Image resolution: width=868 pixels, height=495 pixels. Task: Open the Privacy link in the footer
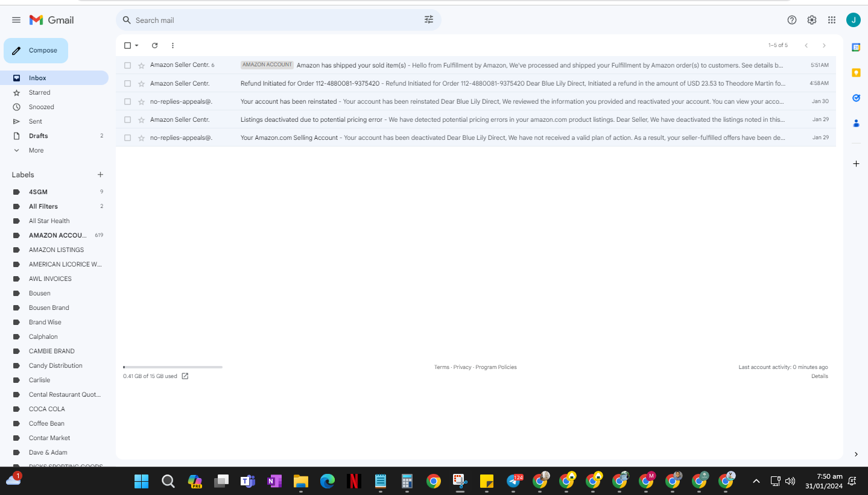click(x=462, y=367)
